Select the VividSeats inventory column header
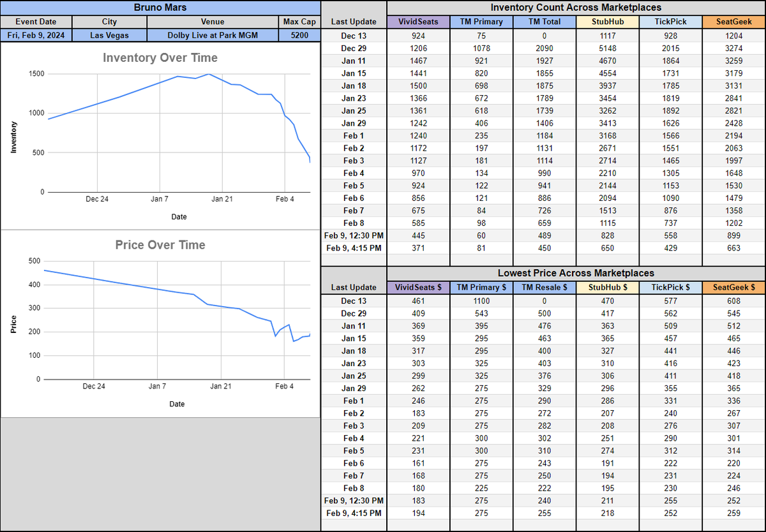Image resolution: width=766 pixels, height=532 pixels. 418,22
